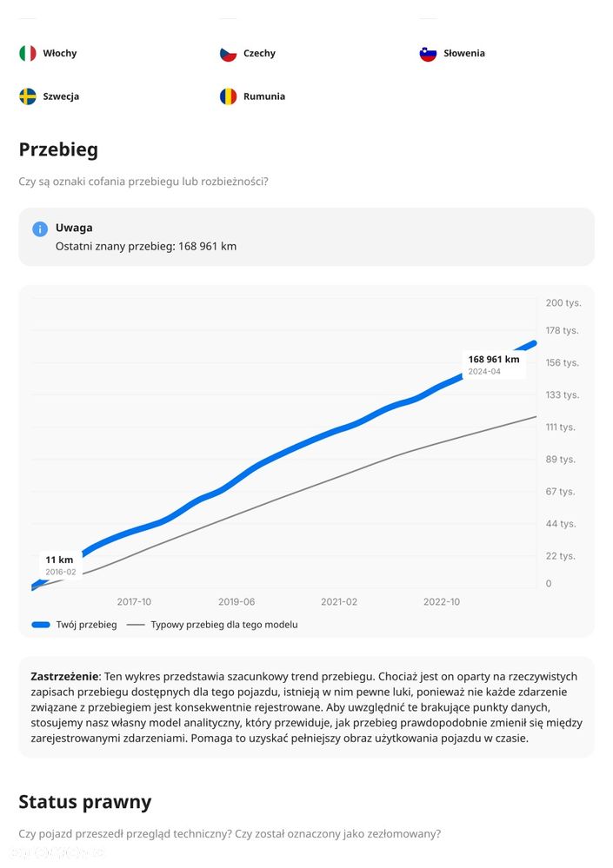
Task: Click the Przebieg section heading
Action: pos(58,149)
